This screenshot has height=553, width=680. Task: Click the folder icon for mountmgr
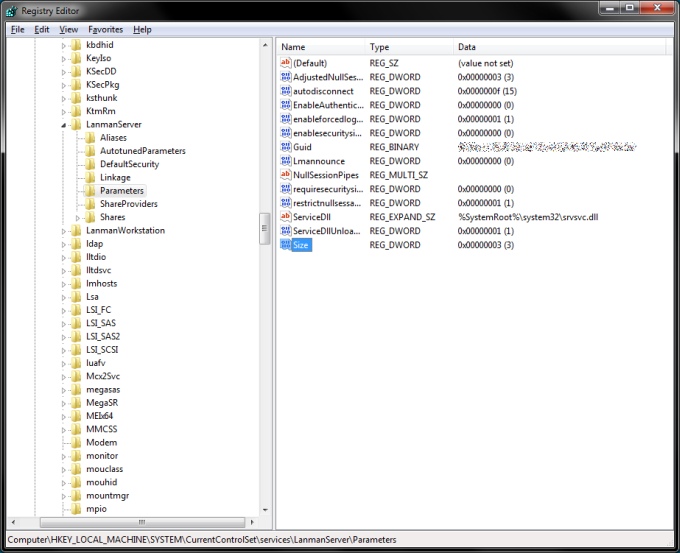click(x=76, y=495)
